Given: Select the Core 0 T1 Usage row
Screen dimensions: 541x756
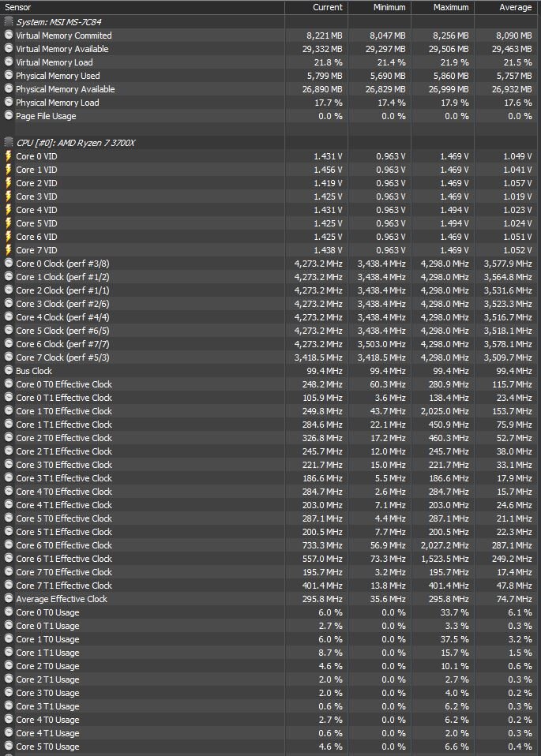Looking at the screenshot, I should pyautogui.click(x=270, y=626).
